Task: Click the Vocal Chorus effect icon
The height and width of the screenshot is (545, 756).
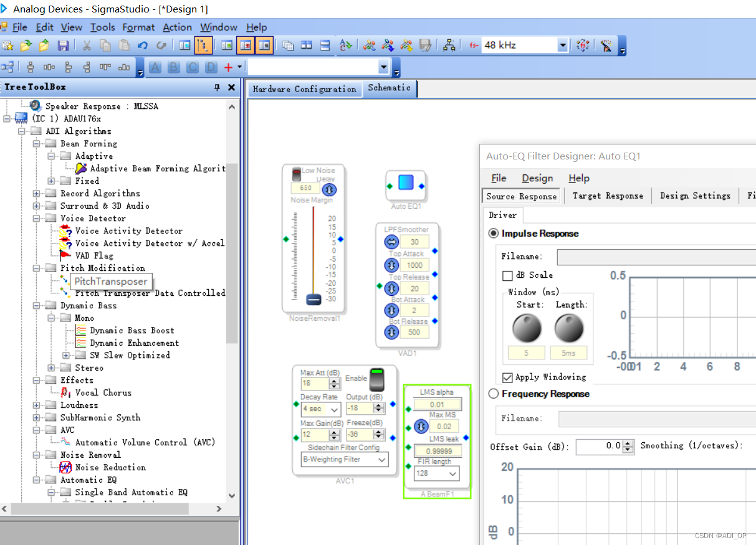Action: (65, 392)
